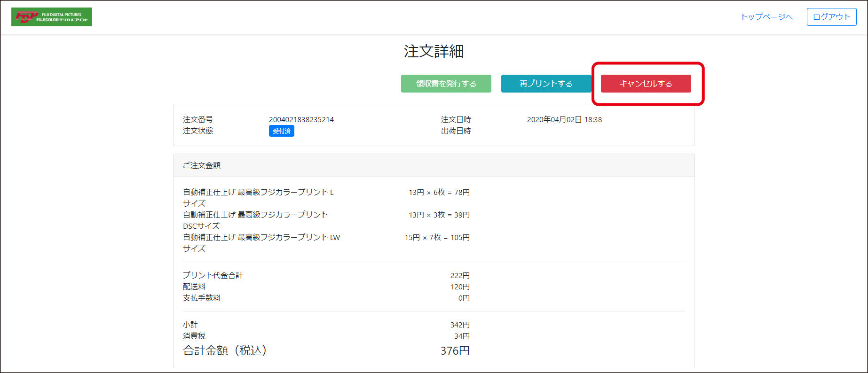Click the 376円 grand total value
Screen dimensions: 868x373
pos(455,351)
